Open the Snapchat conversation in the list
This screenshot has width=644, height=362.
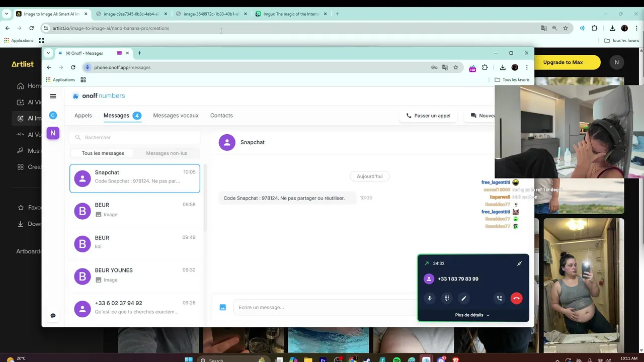point(135,178)
